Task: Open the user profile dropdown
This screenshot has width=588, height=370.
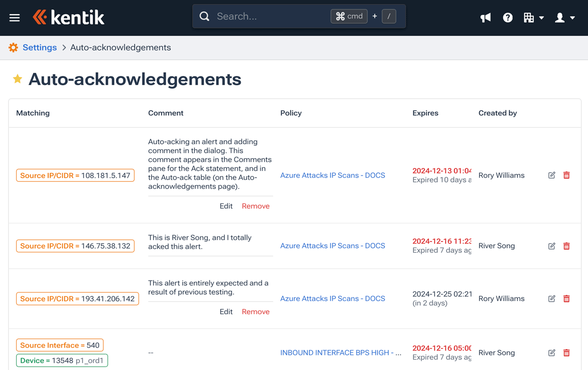Action: point(565,18)
